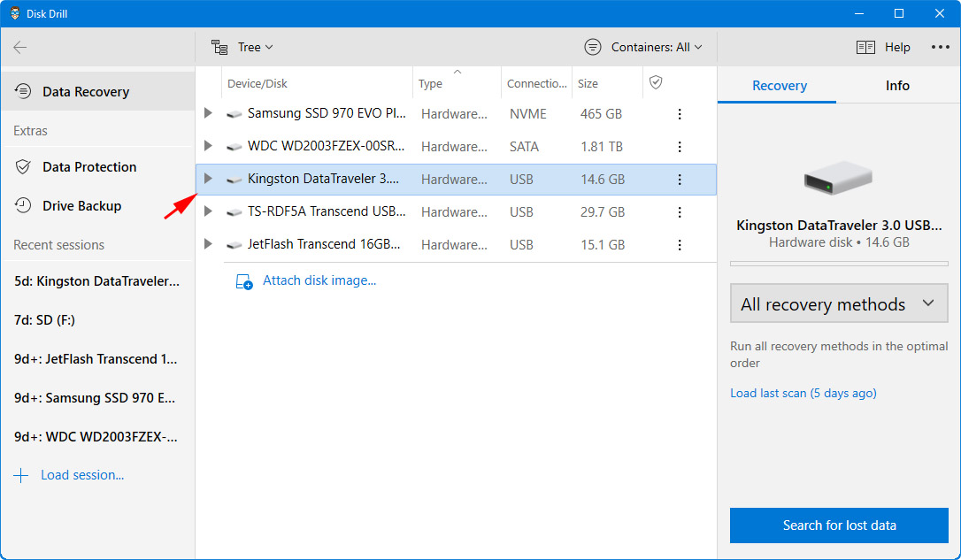Screen dimensions: 961x560
Task: Click the large Kingston drive image in Recovery panel
Action: 838,178
